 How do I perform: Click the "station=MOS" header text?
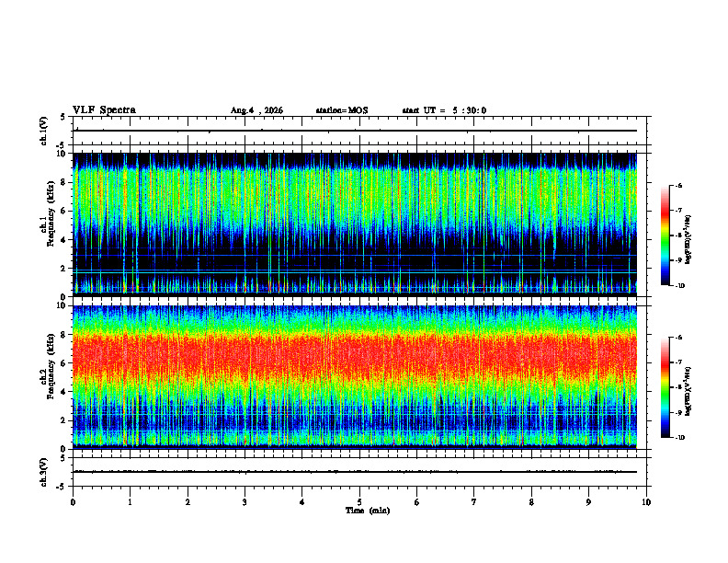[342, 110]
